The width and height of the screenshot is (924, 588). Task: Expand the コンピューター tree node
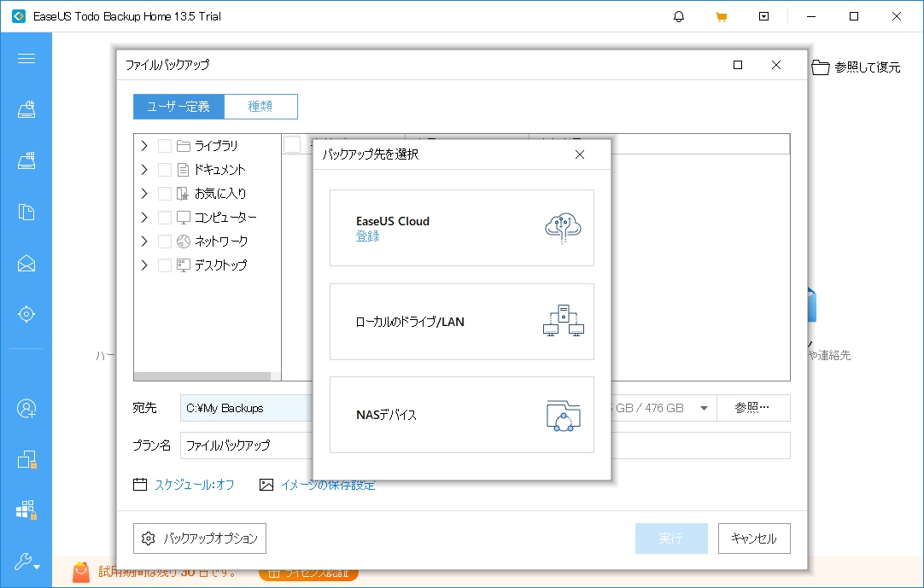144,218
